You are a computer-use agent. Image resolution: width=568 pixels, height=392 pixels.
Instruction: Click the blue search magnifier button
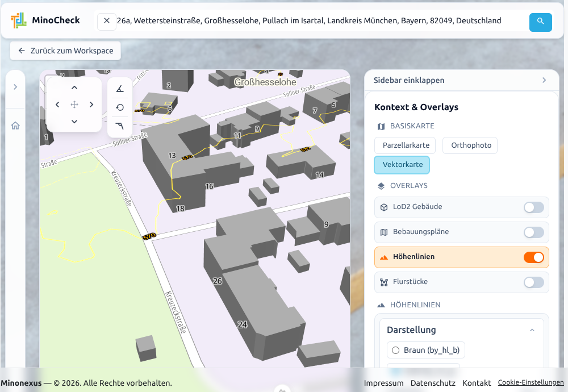(x=540, y=22)
